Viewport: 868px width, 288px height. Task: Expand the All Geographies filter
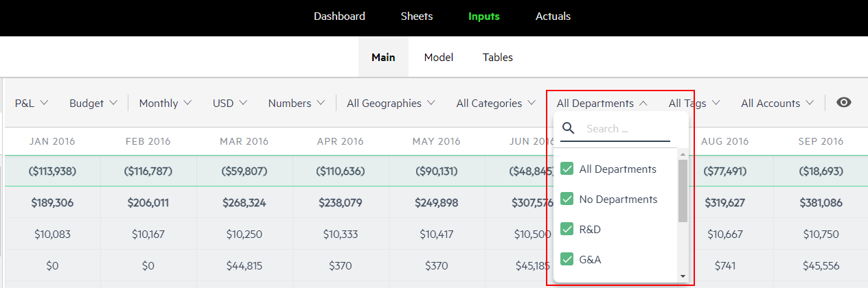coord(391,103)
